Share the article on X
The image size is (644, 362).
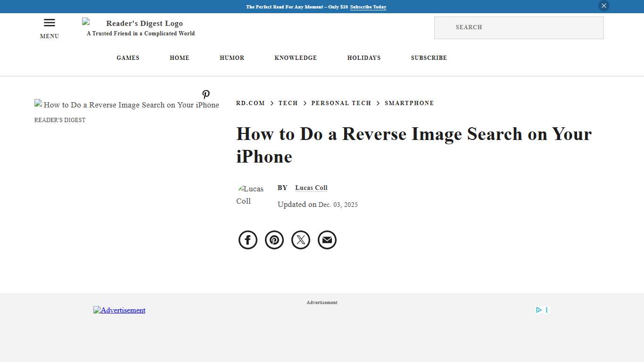300,240
